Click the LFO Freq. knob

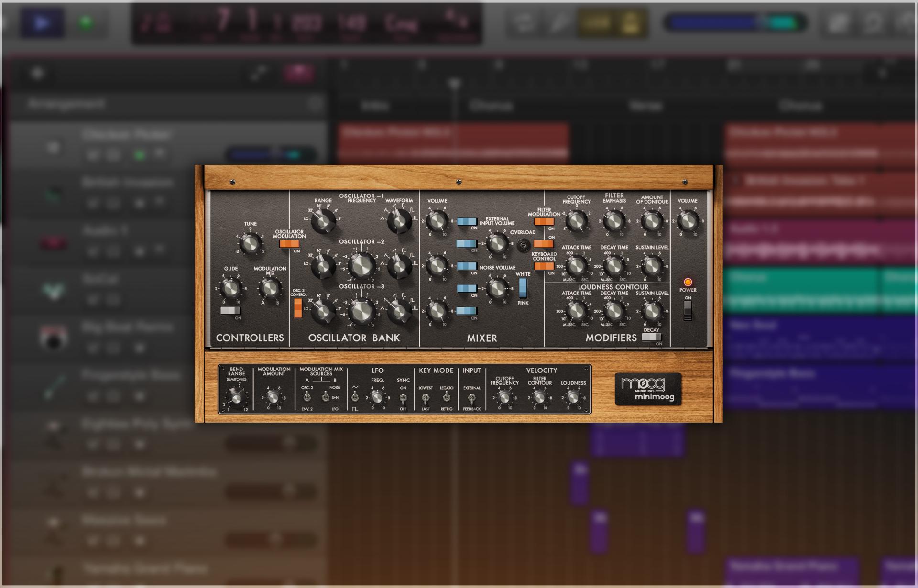(x=377, y=397)
